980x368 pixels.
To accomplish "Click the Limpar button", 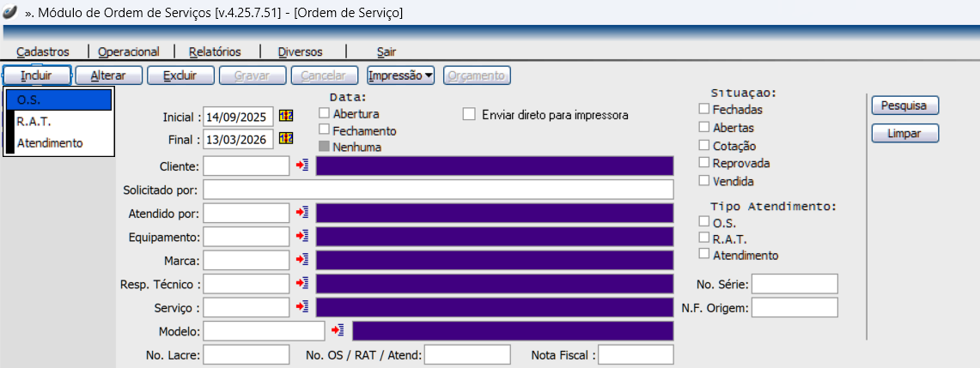I will coord(905,134).
